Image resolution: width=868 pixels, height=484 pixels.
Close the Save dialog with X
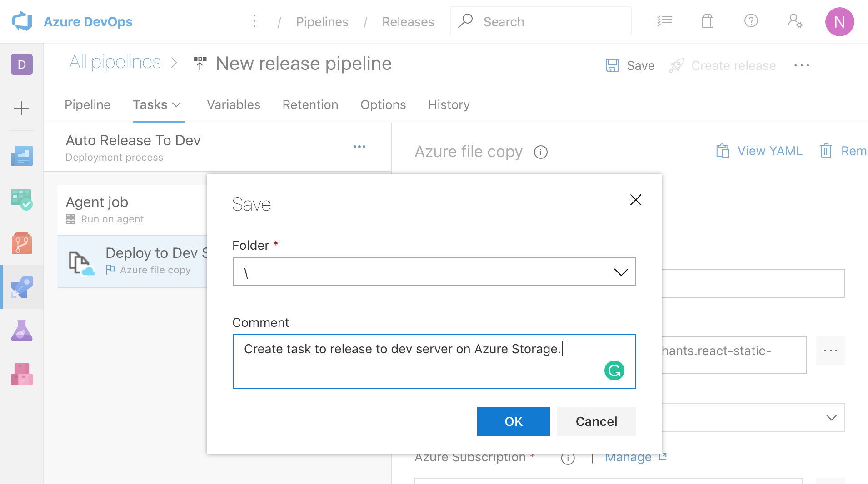[636, 200]
